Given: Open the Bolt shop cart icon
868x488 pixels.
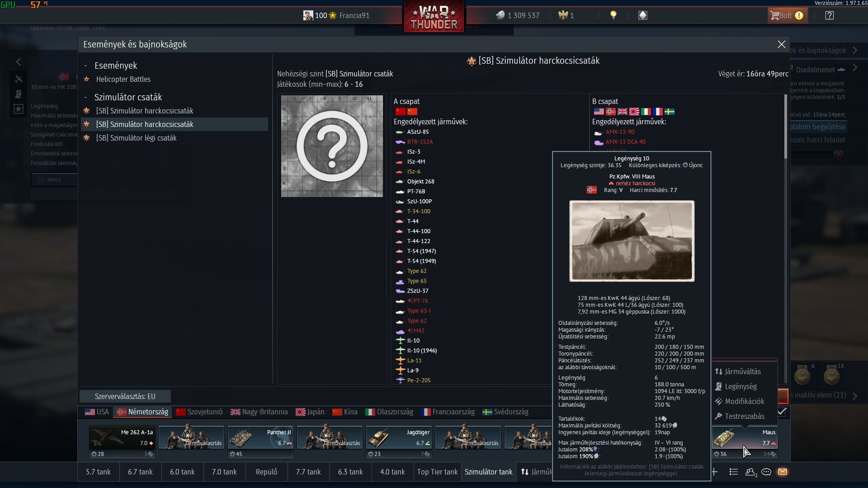Looking at the screenshot, I should [x=775, y=15].
